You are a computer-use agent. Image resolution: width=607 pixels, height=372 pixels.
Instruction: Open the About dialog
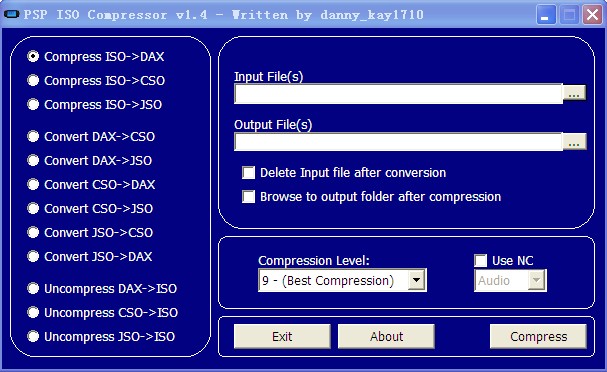[386, 336]
